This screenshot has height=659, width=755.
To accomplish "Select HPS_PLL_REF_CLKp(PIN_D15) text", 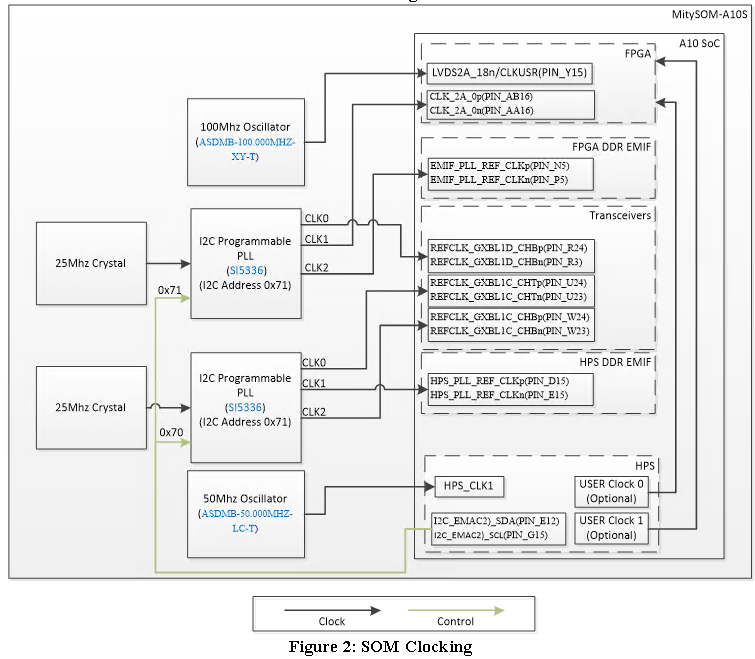I will pos(499,381).
